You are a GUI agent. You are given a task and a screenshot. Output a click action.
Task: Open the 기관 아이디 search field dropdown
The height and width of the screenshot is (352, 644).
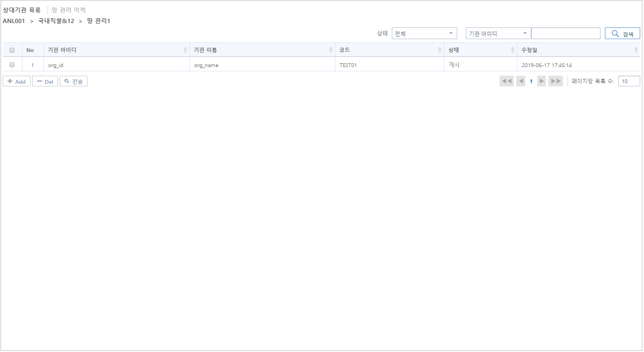(x=497, y=33)
